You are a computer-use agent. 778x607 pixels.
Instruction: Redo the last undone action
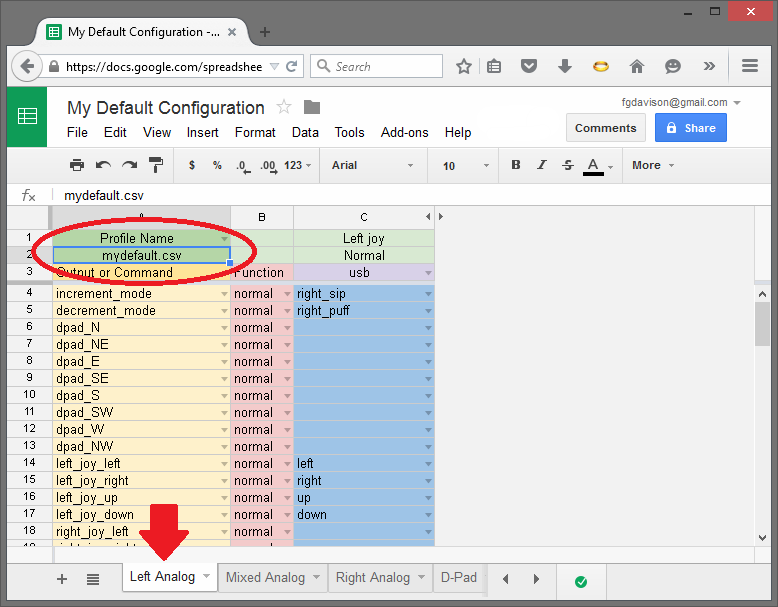tap(130, 165)
